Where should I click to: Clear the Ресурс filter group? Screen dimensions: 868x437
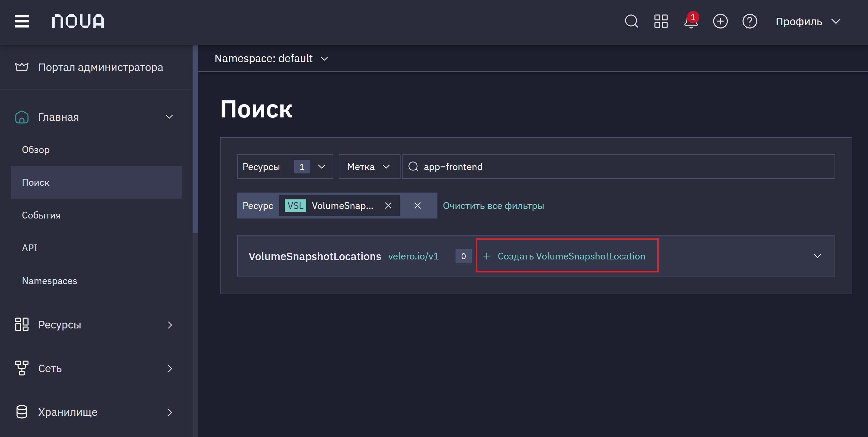(418, 206)
